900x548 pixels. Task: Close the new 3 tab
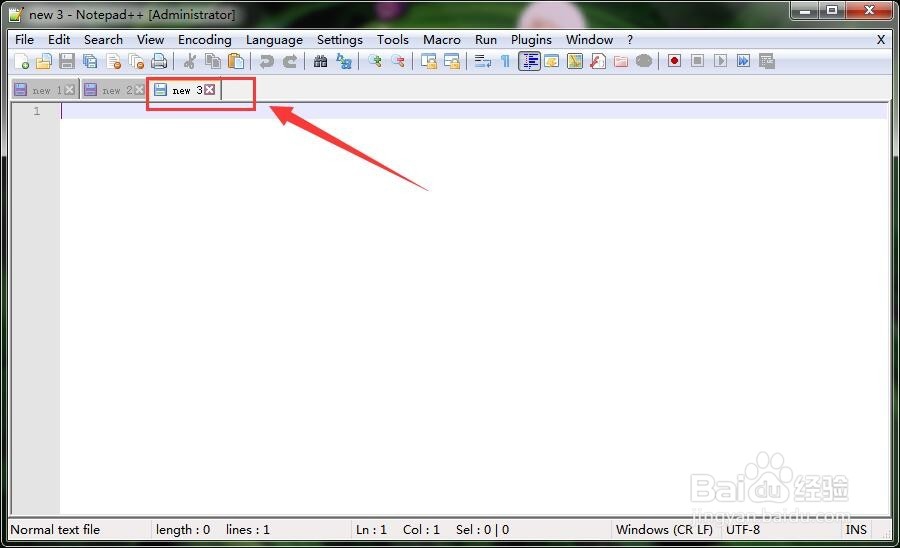(210, 90)
